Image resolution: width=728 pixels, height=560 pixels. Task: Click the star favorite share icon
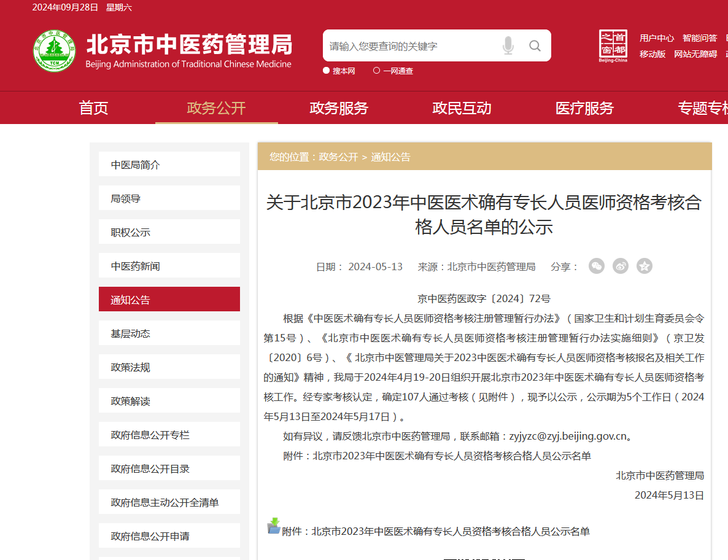(x=644, y=266)
